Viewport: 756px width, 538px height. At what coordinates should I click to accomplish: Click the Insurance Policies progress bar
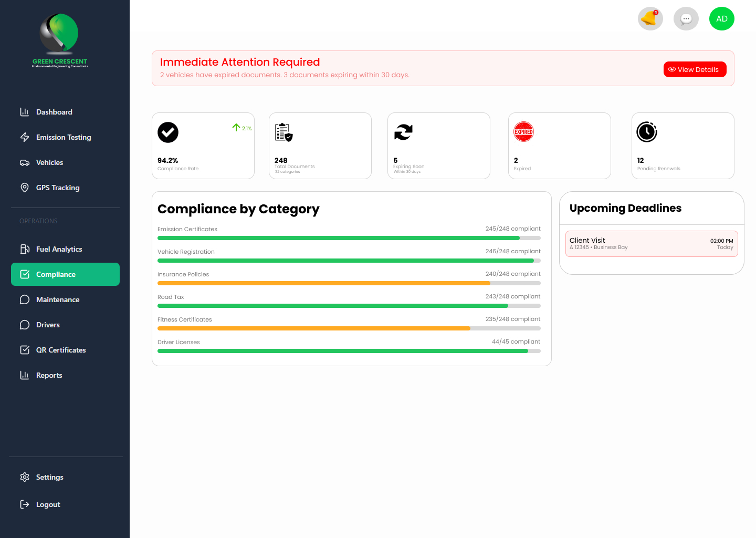coord(349,283)
